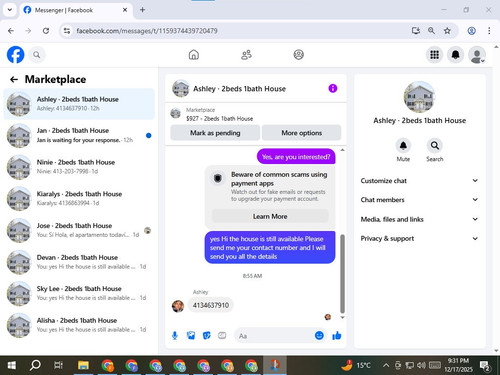This screenshot has height=375, width=500.
Task: Click the chat scrollbar thumb
Action: click(x=342, y=274)
